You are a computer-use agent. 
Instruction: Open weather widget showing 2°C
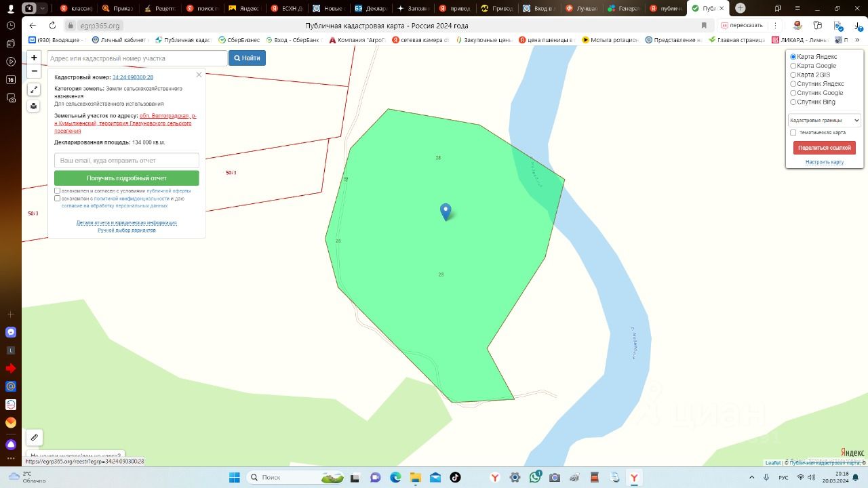point(27,477)
